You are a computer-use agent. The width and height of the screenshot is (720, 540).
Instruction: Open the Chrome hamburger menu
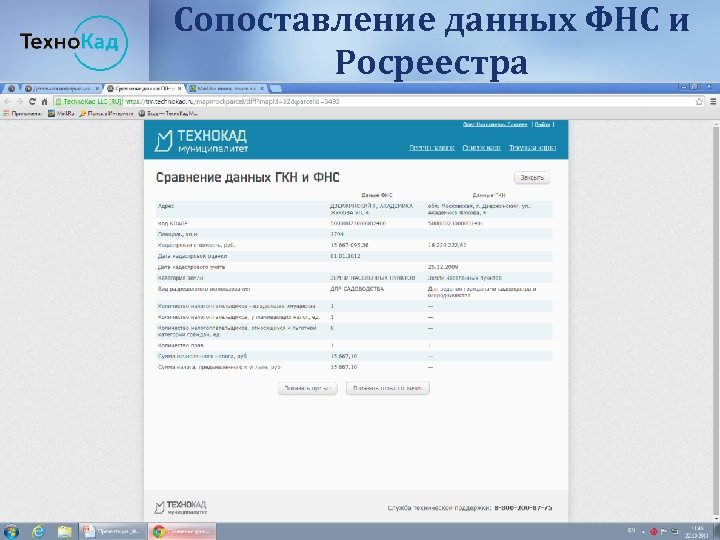pyautogui.click(x=713, y=101)
